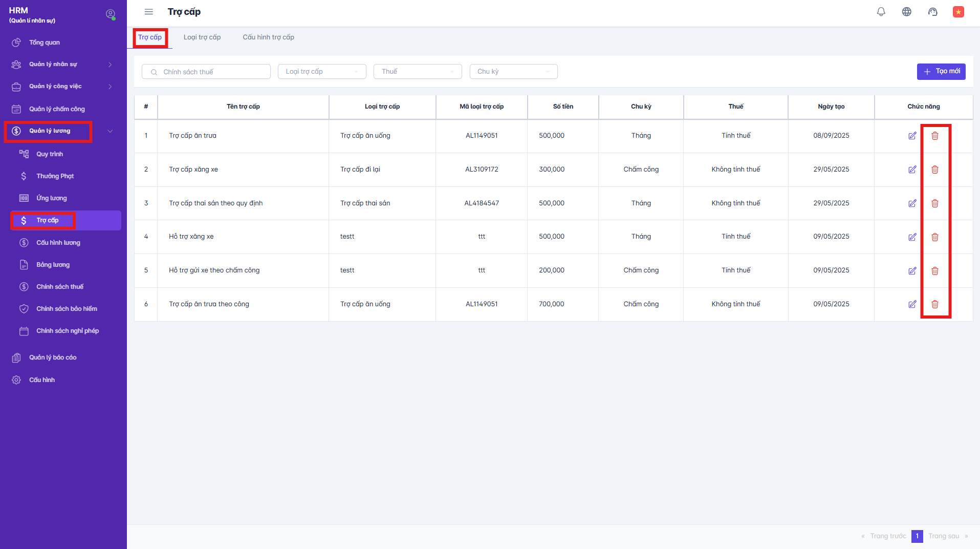The width and height of the screenshot is (980, 549).
Task: Open the 'Chu kỳ' filter dropdown
Action: [x=513, y=72]
